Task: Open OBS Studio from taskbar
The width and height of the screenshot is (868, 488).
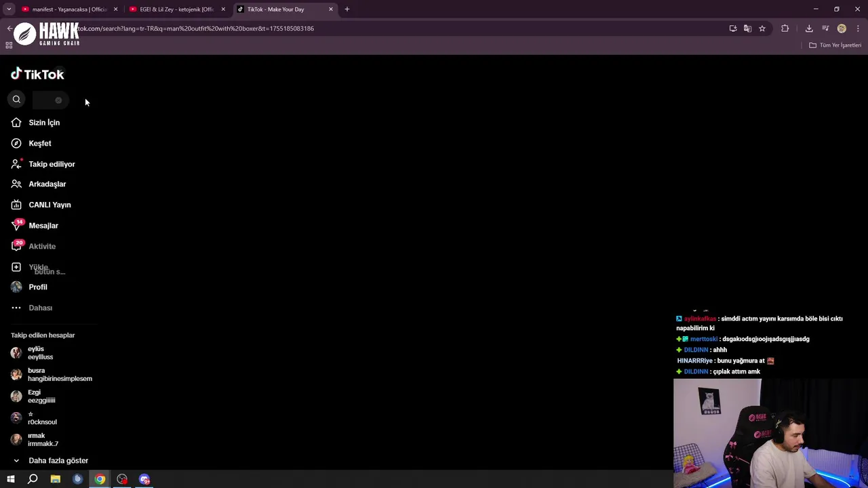Action: (122, 479)
